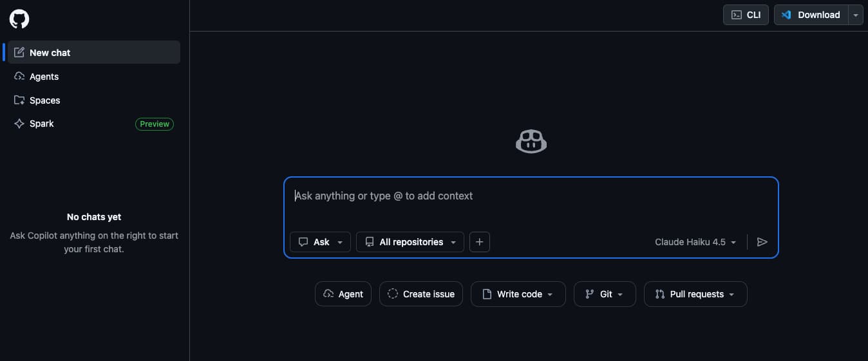
Task: Open the Claude Haiku 4.5 model picker
Action: point(695,242)
